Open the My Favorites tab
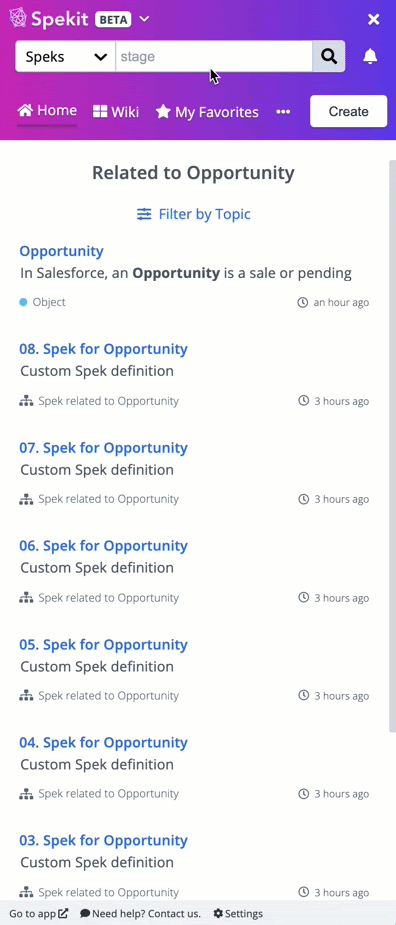Screen dimensions: 396x925 coord(207,111)
